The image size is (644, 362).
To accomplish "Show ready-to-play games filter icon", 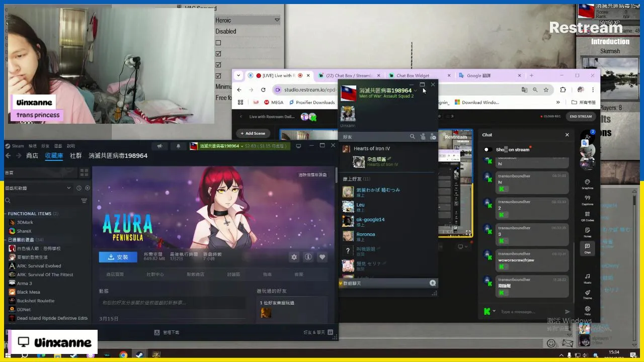I will pos(88,188).
